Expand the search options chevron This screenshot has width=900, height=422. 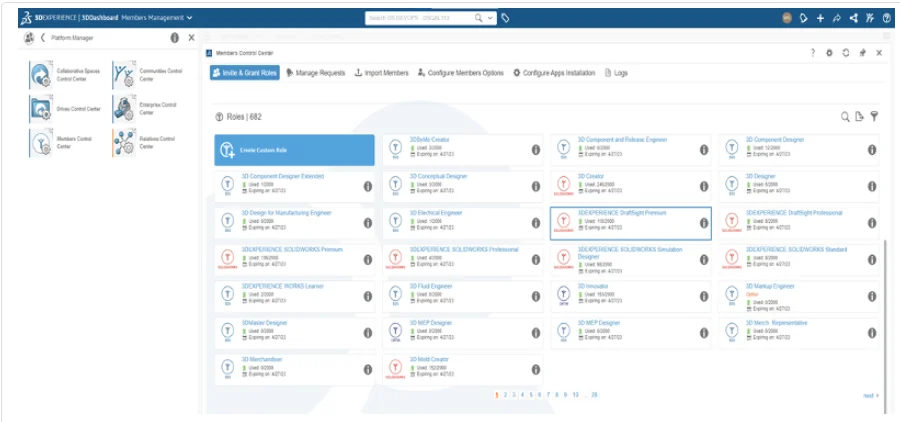(x=491, y=18)
